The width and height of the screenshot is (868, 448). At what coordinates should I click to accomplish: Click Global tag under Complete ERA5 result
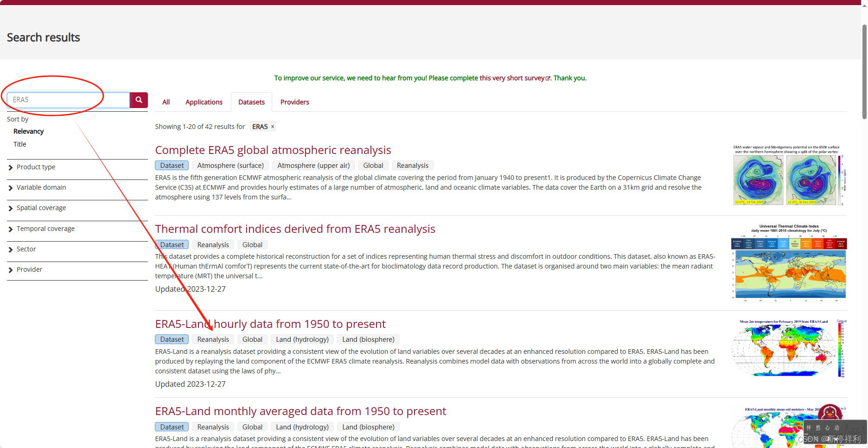click(373, 166)
